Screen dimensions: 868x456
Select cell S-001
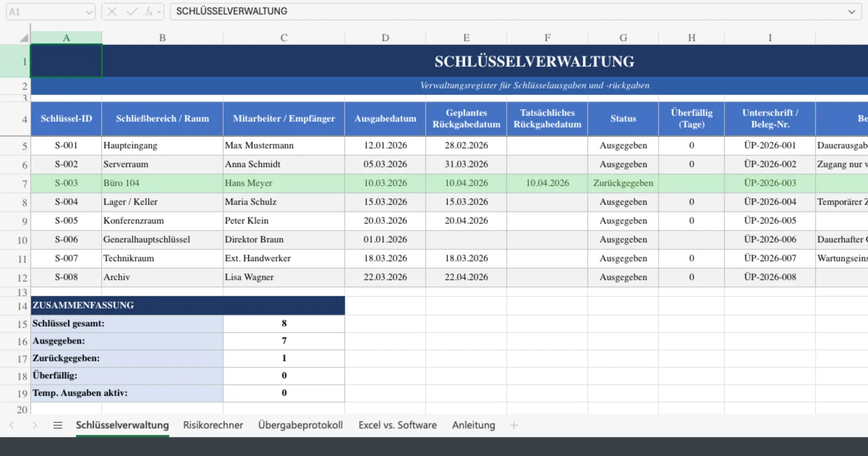point(66,145)
